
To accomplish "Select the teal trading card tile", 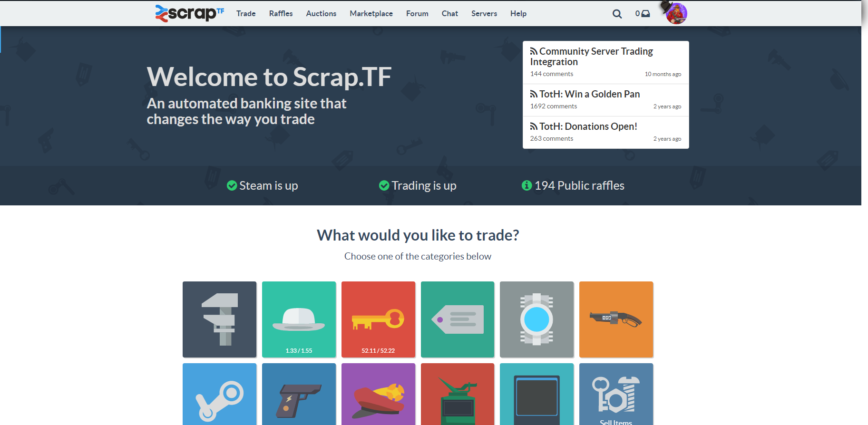I will [537, 394].
